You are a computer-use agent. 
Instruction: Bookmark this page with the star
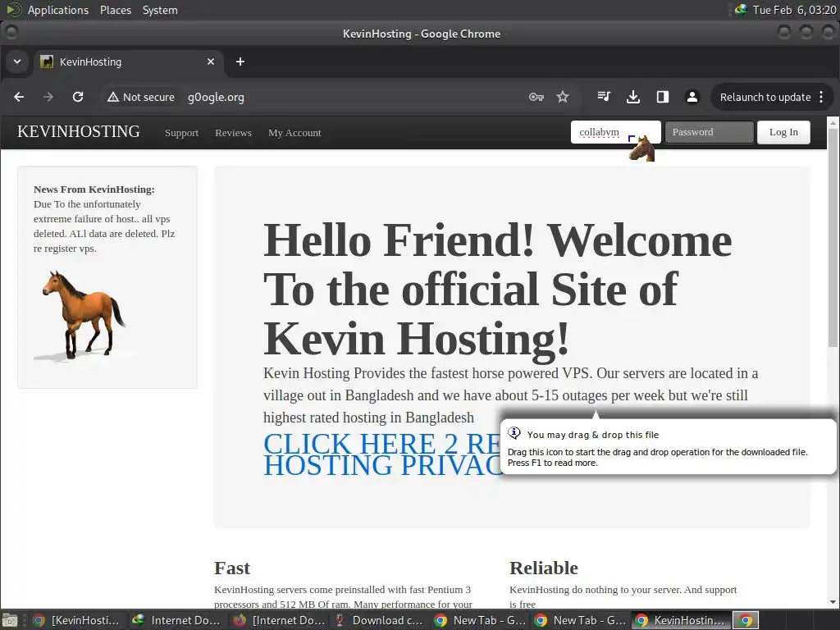click(x=563, y=97)
